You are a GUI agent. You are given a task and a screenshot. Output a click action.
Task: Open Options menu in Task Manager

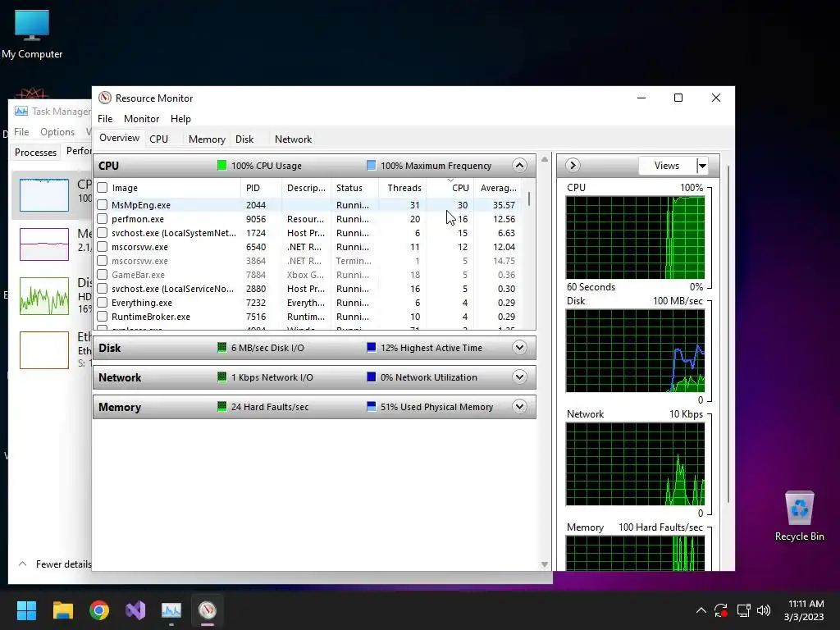coord(57,132)
